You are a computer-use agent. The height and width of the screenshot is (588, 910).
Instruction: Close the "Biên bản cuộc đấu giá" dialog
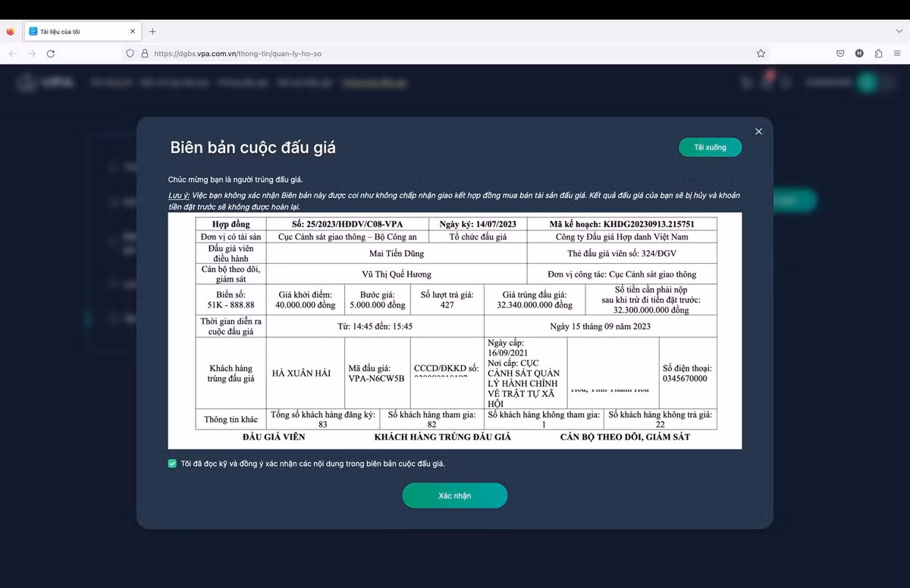[x=758, y=132]
